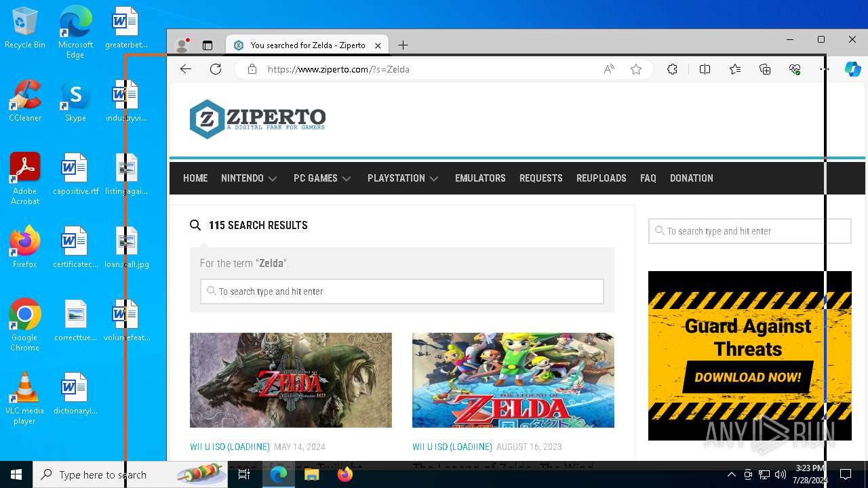Viewport: 868px width, 488px height.
Task: Click Firefox icon in taskbar
Action: pos(344,474)
